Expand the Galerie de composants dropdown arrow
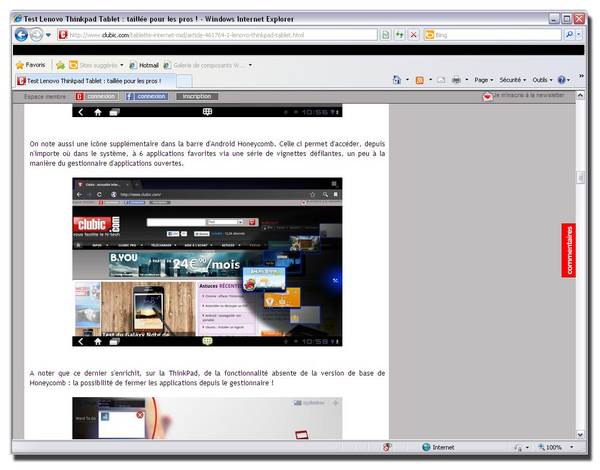Image resolution: width=600 pixels, height=470 pixels. (250, 65)
